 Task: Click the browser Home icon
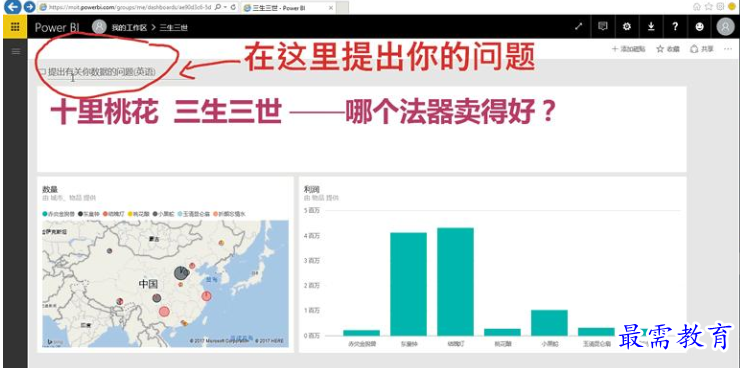pyautogui.click(x=697, y=7)
